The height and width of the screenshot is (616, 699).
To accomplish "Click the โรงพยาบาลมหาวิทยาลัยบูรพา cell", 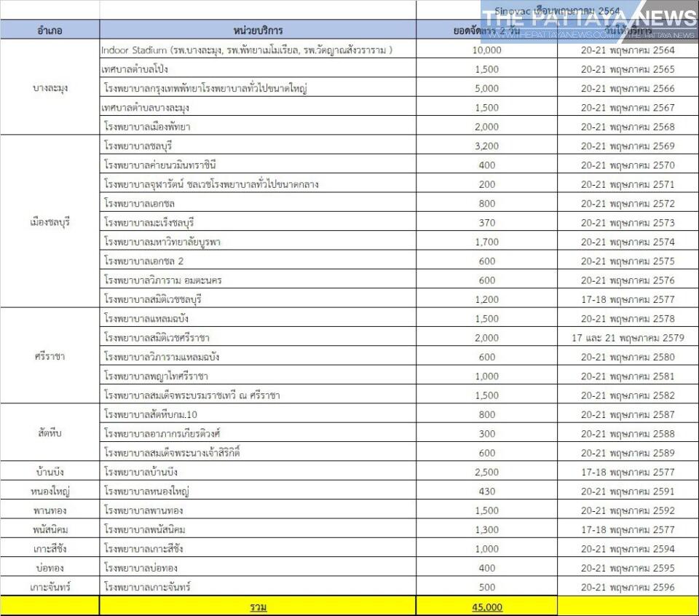I will coord(258,242).
